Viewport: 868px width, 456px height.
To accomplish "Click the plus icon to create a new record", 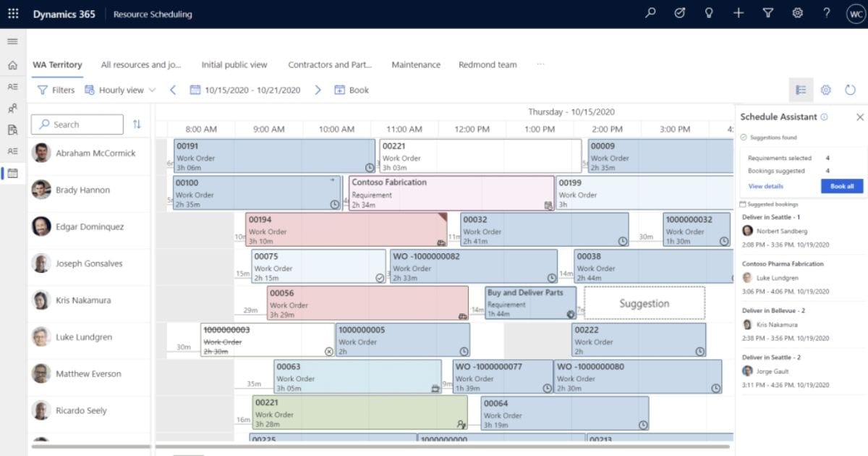I will click(738, 13).
